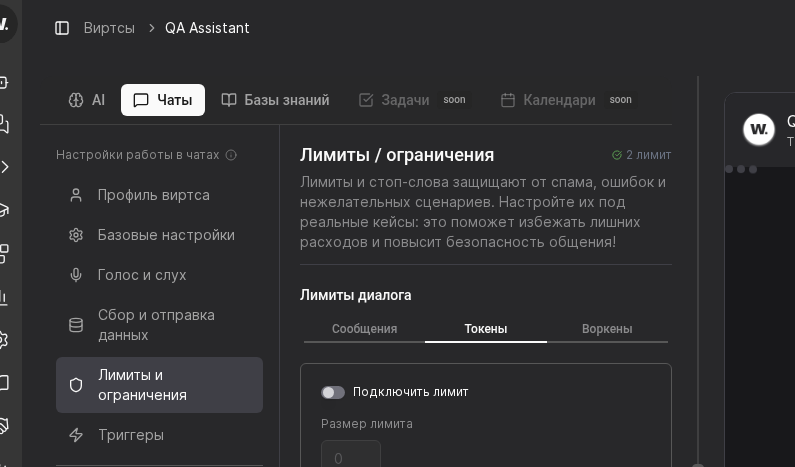Click the info icon beside Настройки работы в чатах
The image size is (795, 467).
(x=231, y=155)
